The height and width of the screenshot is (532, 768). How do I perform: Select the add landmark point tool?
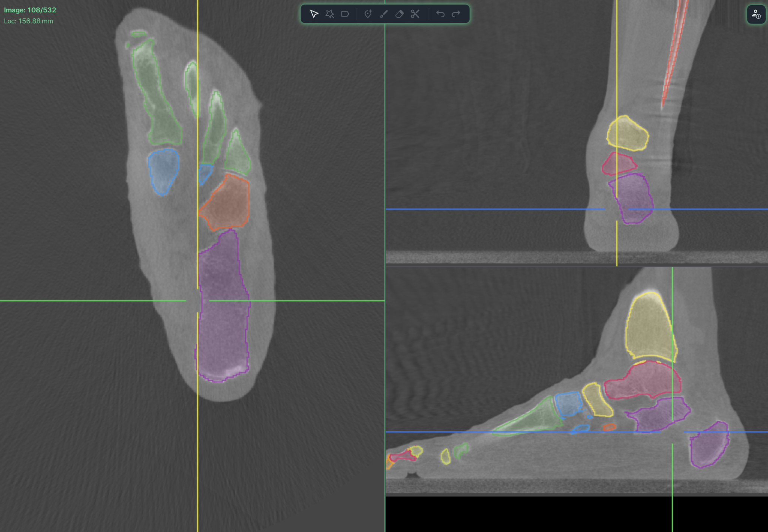click(368, 14)
